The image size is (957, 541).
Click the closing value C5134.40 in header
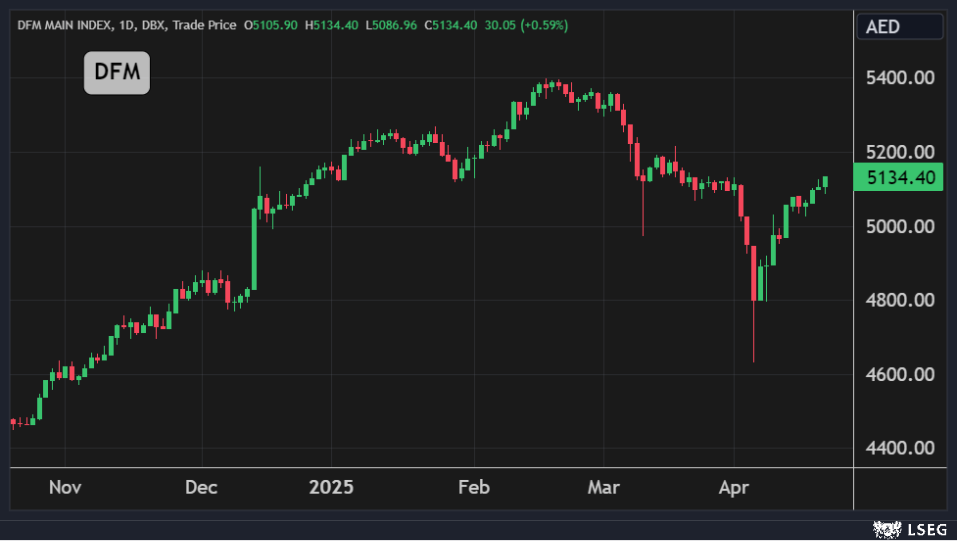pyautogui.click(x=450, y=24)
